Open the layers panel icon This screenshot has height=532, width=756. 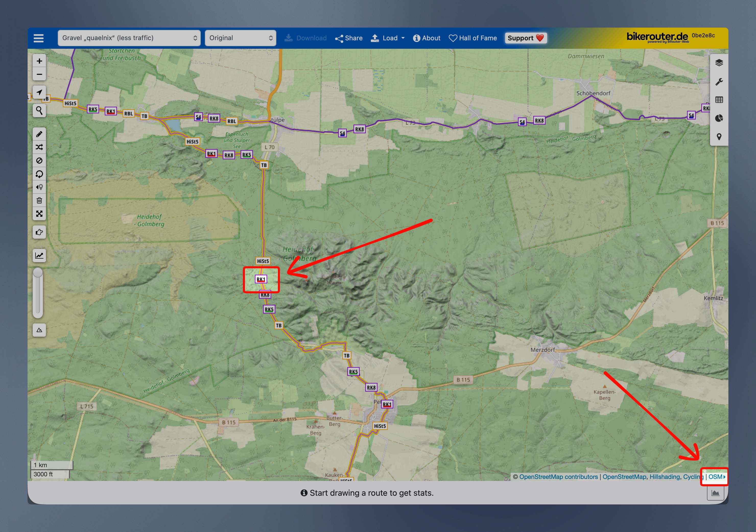pos(719,63)
